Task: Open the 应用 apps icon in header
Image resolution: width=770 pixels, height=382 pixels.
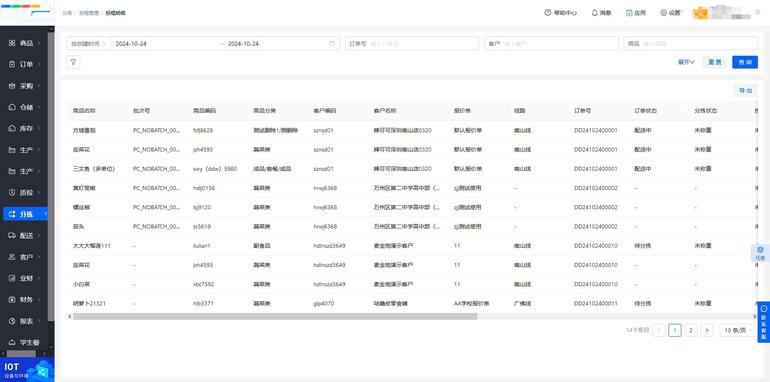Action: [x=629, y=13]
